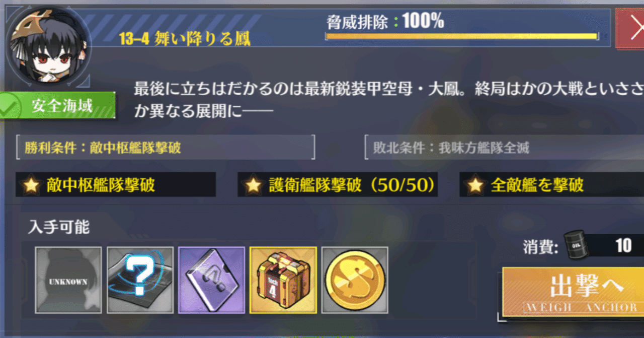
Task: Click the Taihou chibi portrait
Action: [x=48, y=46]
